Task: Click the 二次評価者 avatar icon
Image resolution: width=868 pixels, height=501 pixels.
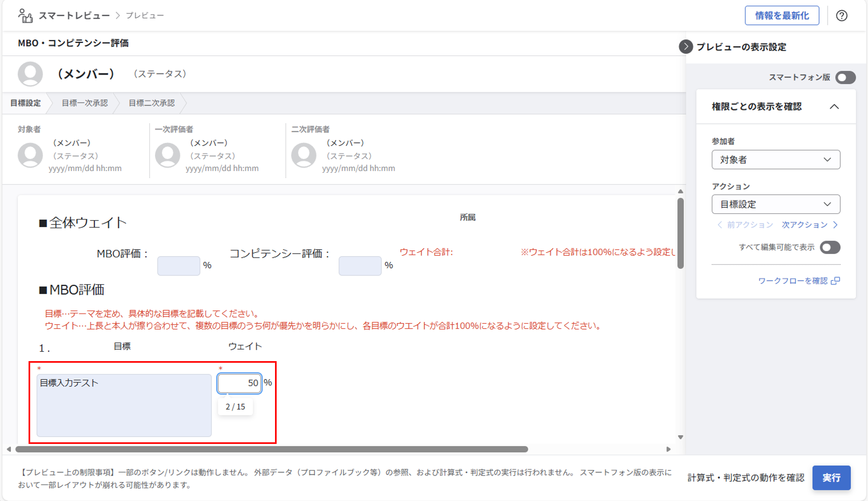Action: point(304,155)
